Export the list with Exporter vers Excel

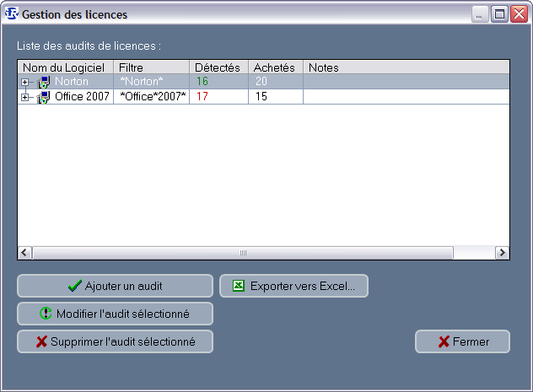click(x=293, y=286)
